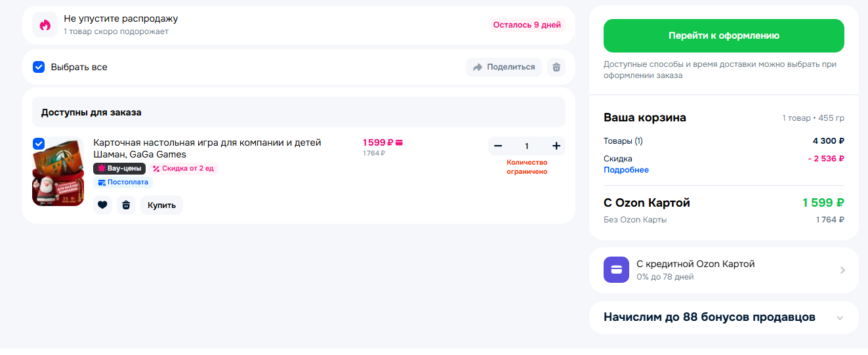Decrease quantity with the minus button

point(498,146)
